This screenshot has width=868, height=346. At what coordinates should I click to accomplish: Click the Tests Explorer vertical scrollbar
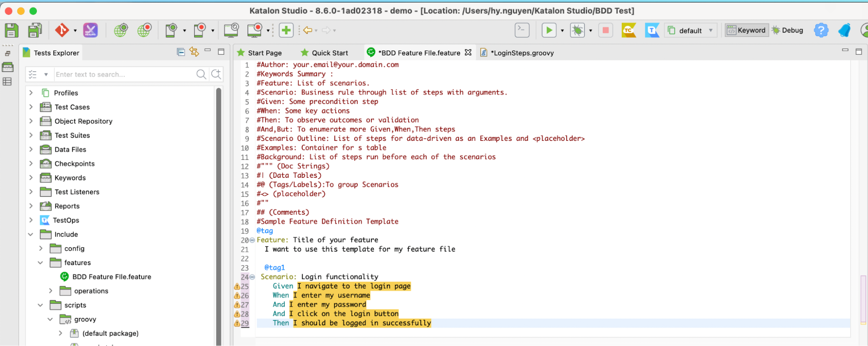point(219,216)
